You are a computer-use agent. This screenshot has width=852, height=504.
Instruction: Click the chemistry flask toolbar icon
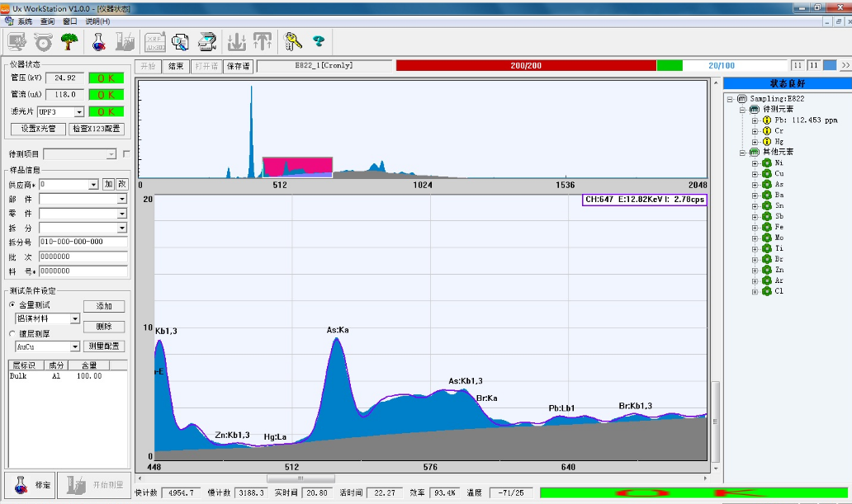pos(100,41)
